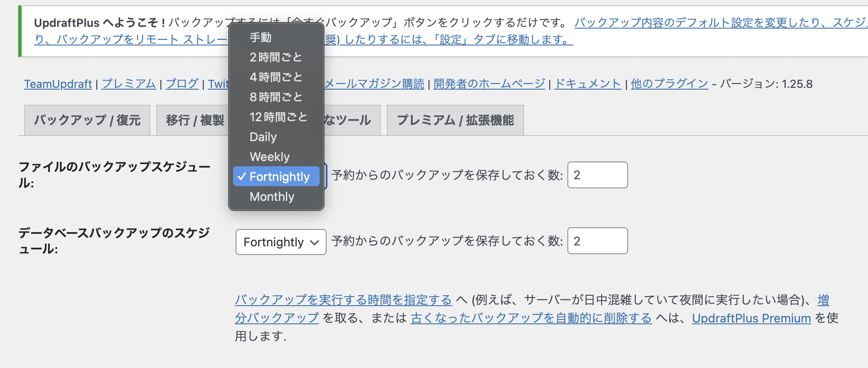Click the file backup retention count field
The image size is (868, 368).
pyautogui.click(x=597, y=175)
